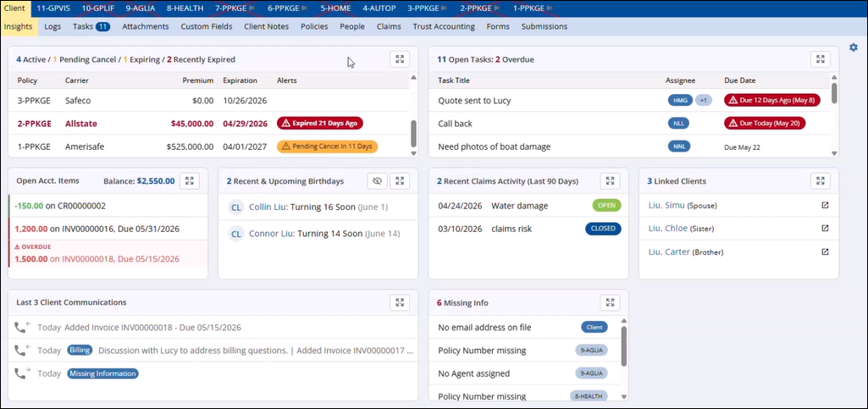The width and height of the screenshot is (868, 409).
Task: Switch to the Insights tab
Action: (19, 26)
